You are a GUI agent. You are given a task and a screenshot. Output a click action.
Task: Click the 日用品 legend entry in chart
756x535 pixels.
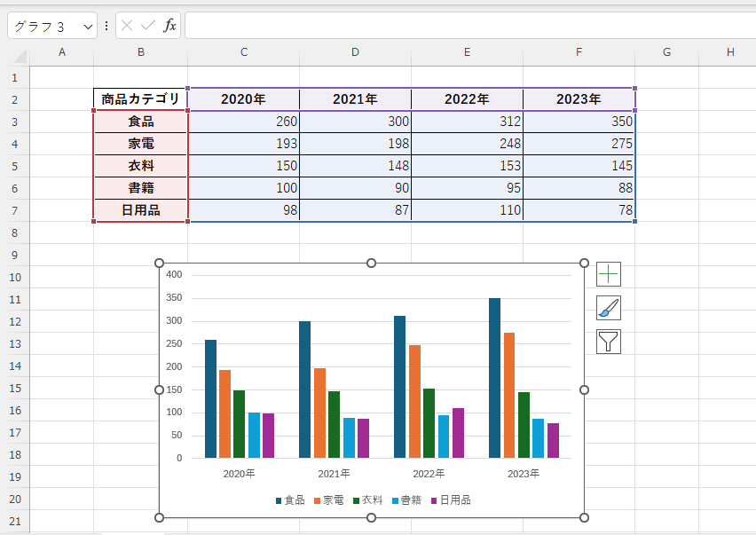point(451,500)
